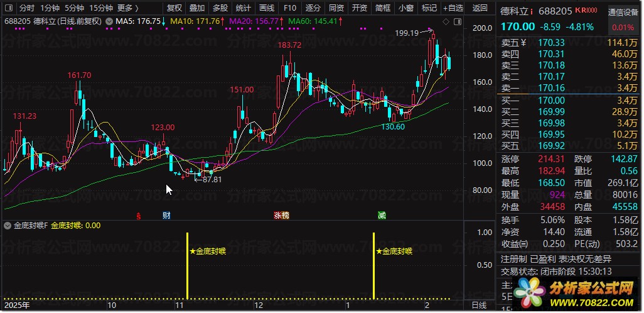Click the PE(动) value 503.2
This screenshot has height=313, width=644.
point(626,243)
